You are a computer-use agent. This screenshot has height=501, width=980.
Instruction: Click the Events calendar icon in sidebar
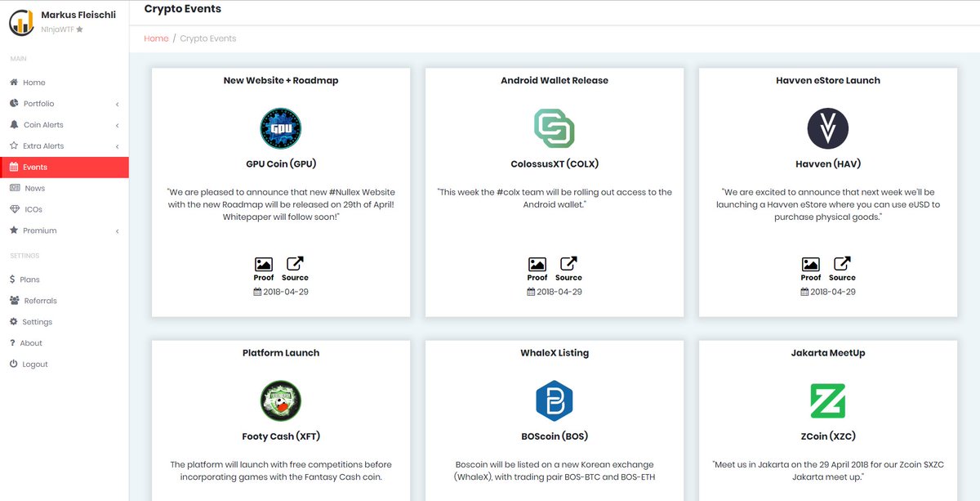[x=14, y=167]
